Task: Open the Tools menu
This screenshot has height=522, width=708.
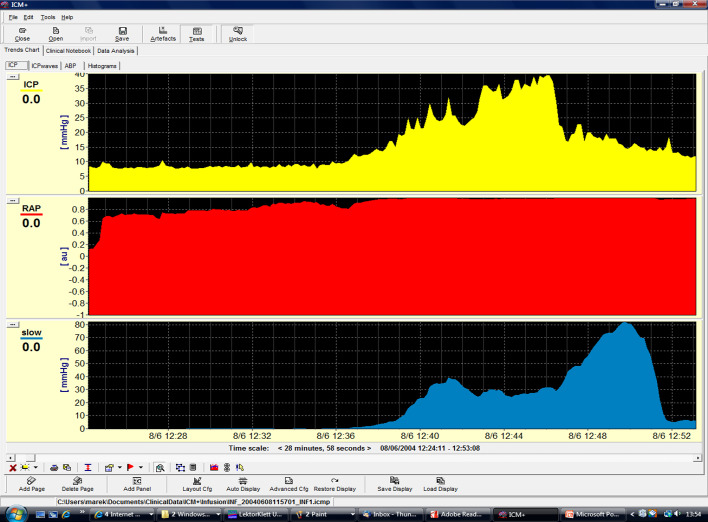Action: coord(48,17)
